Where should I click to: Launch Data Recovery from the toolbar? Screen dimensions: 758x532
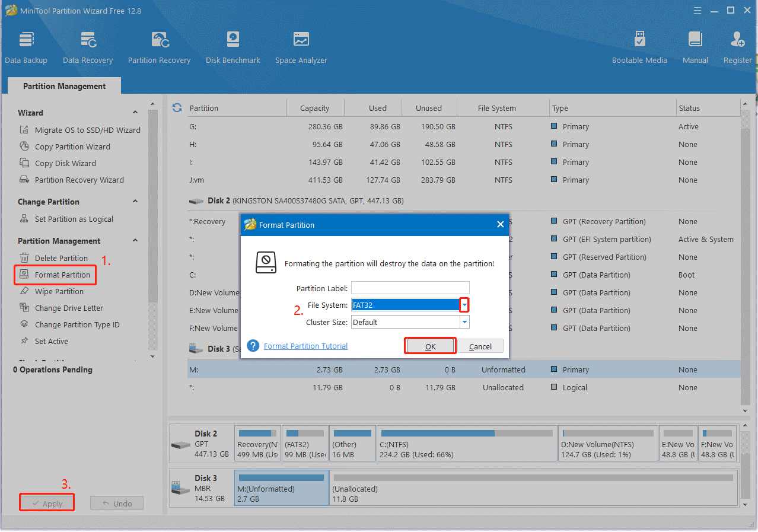[87, 46]
